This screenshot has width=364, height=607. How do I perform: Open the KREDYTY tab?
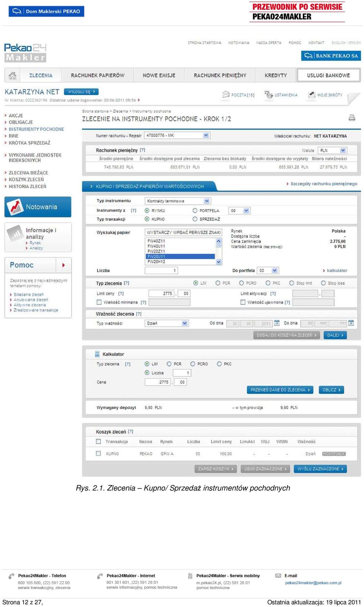point(276,75)
